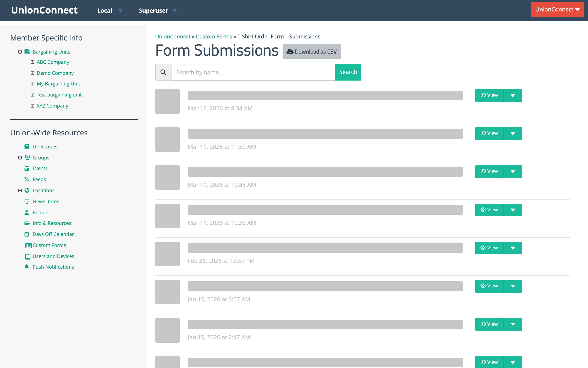Expand the XYZ Company node

tap(32, 106)
